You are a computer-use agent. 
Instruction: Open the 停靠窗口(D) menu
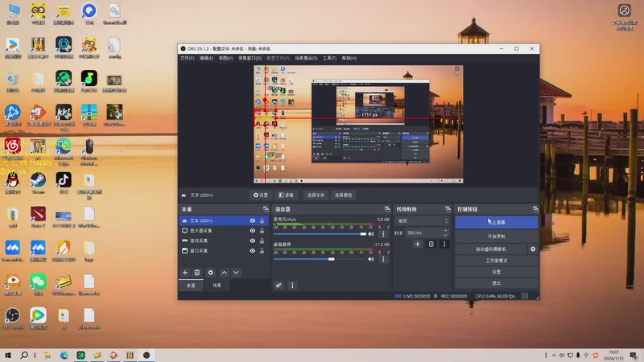250,58
